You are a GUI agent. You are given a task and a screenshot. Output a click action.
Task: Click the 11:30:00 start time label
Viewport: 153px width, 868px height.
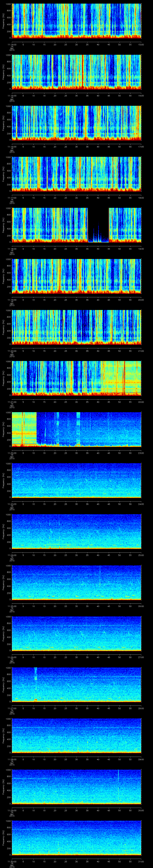12,861
